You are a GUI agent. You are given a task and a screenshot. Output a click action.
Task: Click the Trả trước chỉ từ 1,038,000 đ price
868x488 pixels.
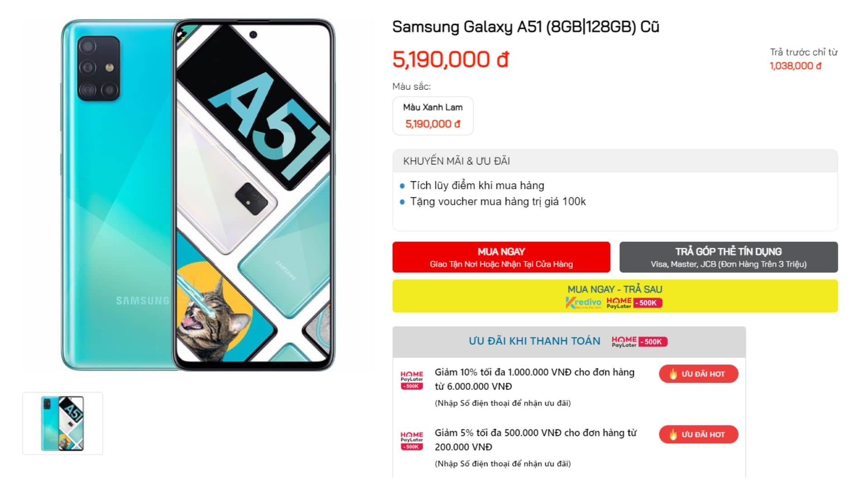pos(803,59)
